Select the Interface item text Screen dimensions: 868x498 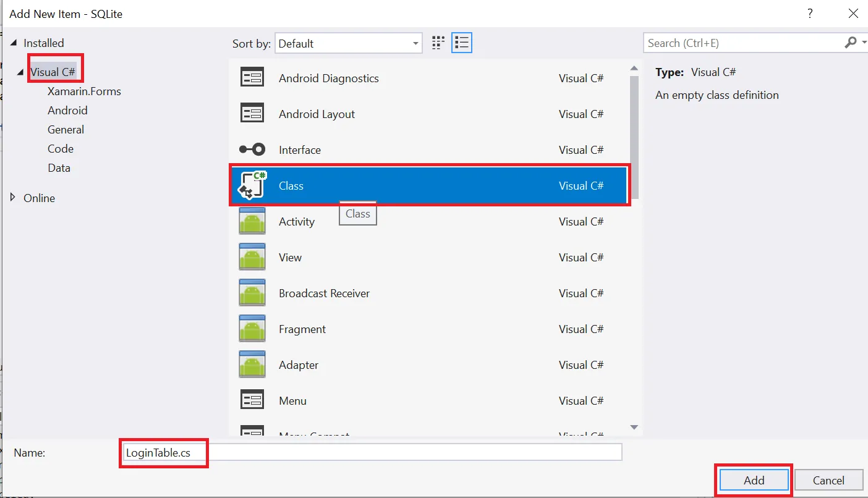point(300,150)
